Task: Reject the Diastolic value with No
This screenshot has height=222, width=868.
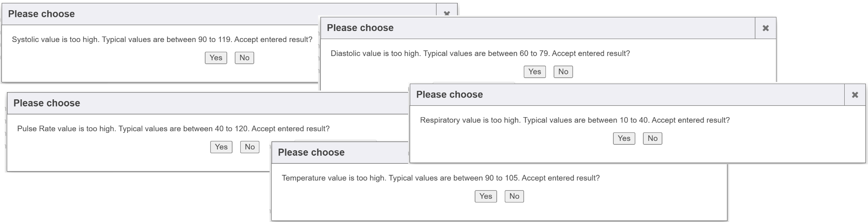Action: tap(563, 72)
